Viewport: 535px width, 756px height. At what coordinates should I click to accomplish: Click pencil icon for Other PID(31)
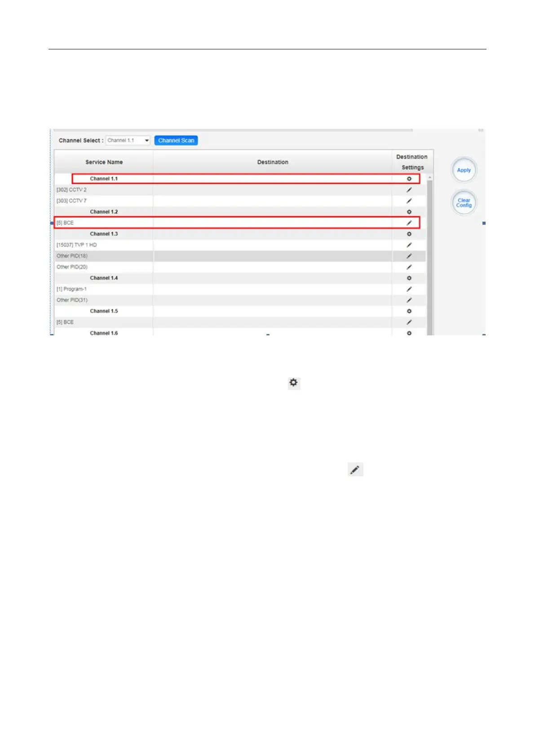tap(409, 300)
